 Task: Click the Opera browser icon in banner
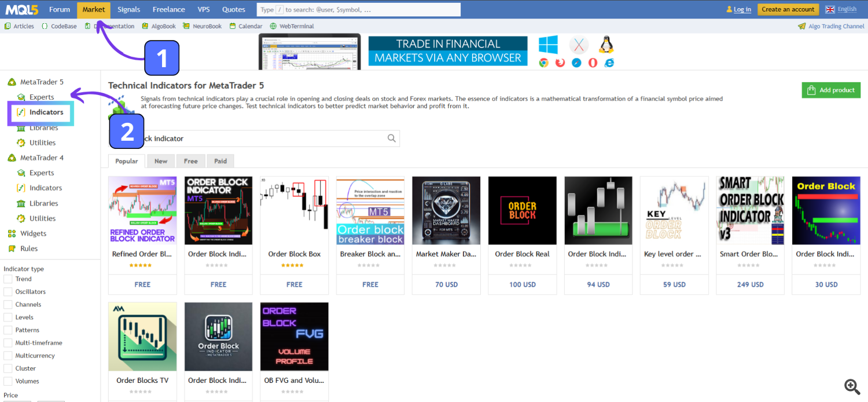pyautogui.click(x=593, y=63)
